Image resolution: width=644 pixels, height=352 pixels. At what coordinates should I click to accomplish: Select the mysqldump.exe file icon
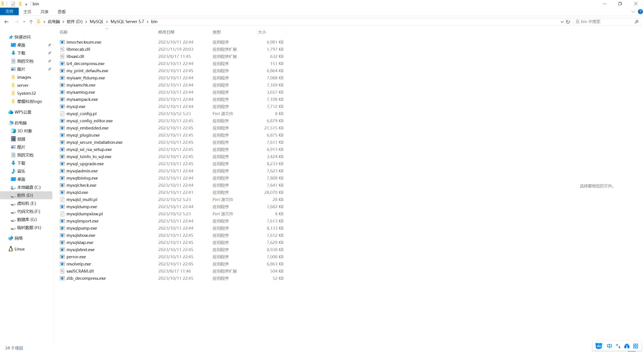(x=63, y=206)
